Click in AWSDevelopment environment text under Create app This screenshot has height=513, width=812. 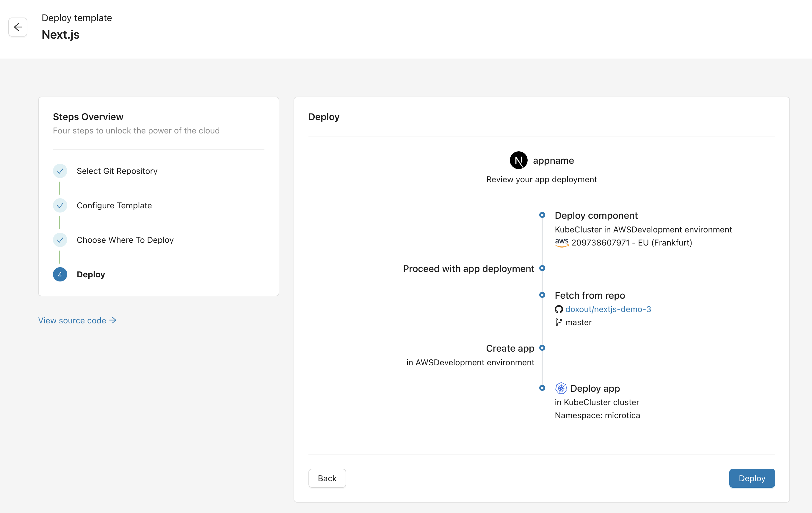tap(471, 362)
